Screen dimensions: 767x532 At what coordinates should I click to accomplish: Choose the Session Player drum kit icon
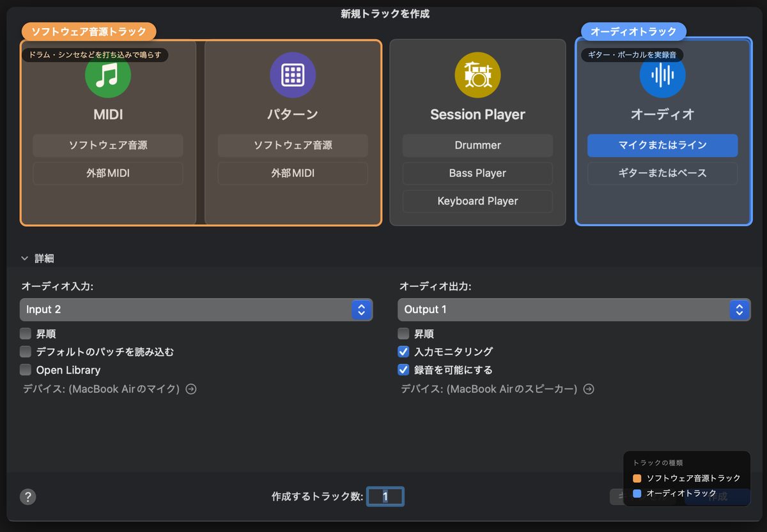click(477, 75)
